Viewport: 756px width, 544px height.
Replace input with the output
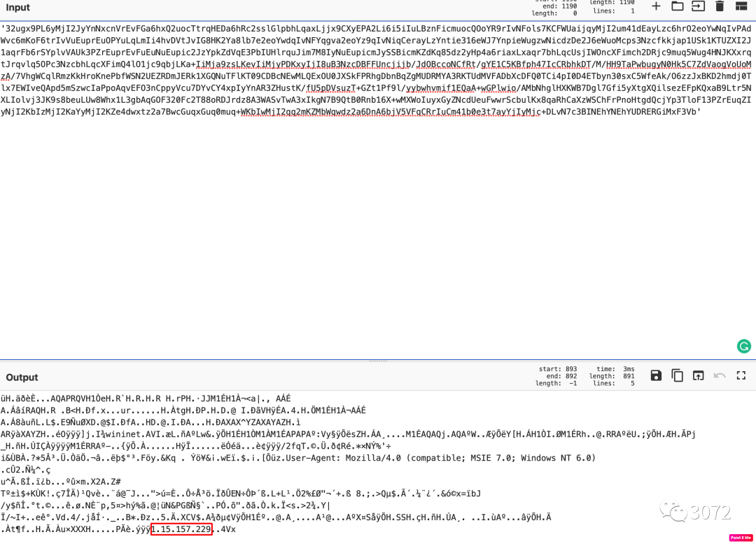click(x=698, y=376)
